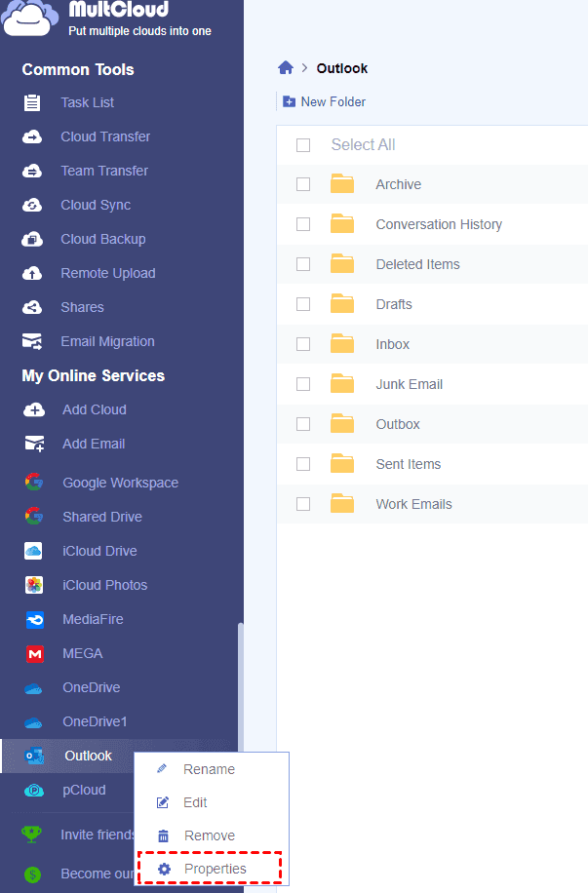
Task: Check the Deleted Items checkbox
Action: (x=303, y=264)
